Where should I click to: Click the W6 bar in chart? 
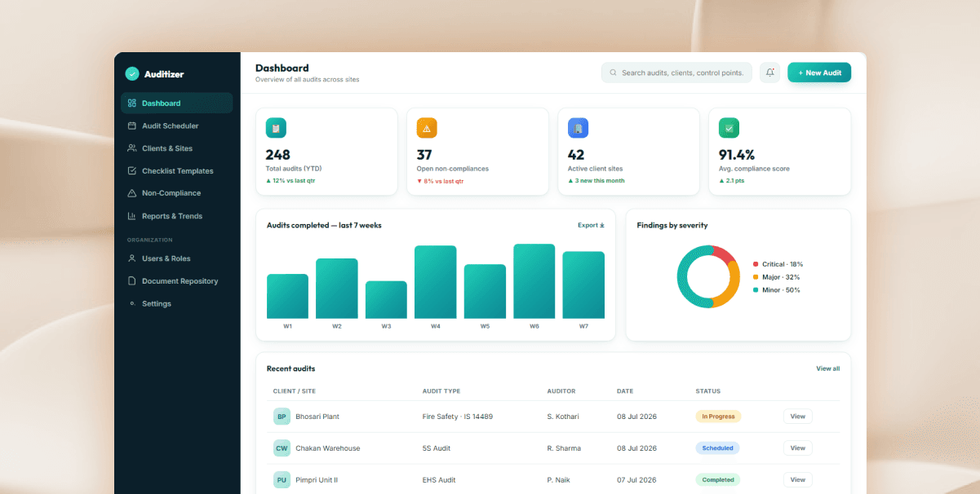click(534, 281)
